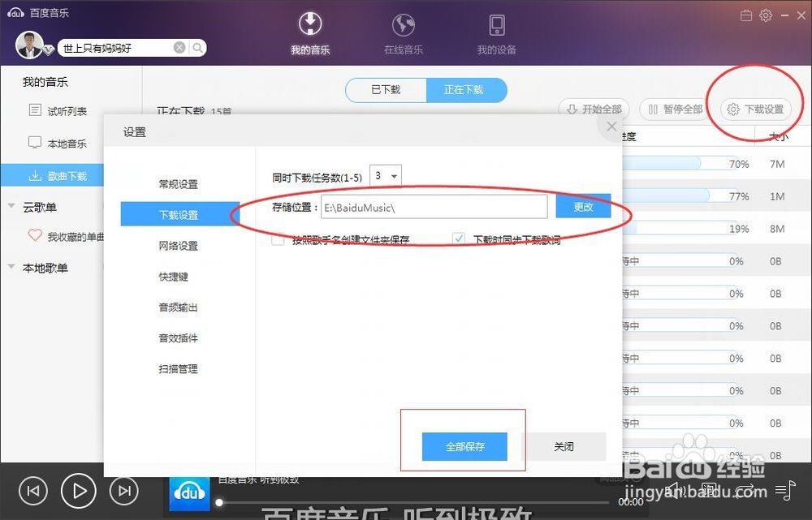Select 常规设置 in the settings menu
Image resolution: width=812 pixels, height=520 pixels.
pos(178,183)
